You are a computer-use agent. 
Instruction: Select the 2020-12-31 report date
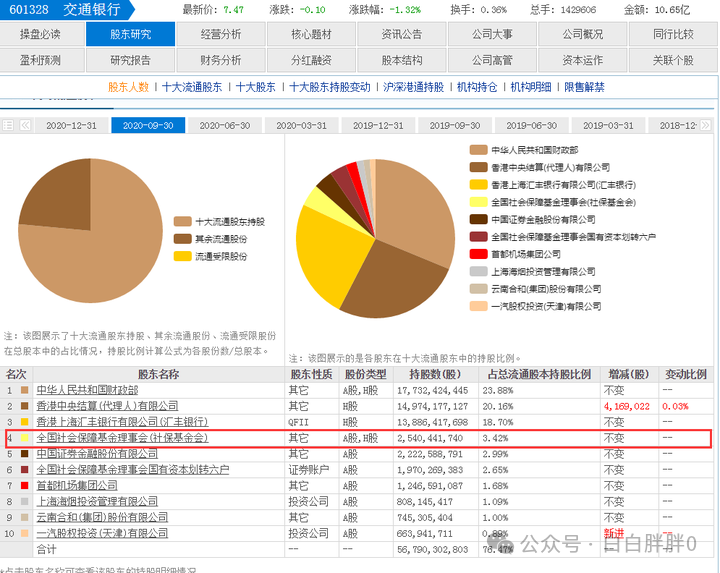72,125
